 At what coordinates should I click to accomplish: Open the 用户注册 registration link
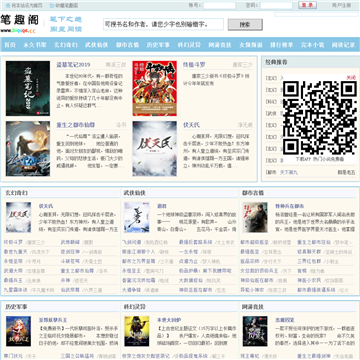(341, 5)
